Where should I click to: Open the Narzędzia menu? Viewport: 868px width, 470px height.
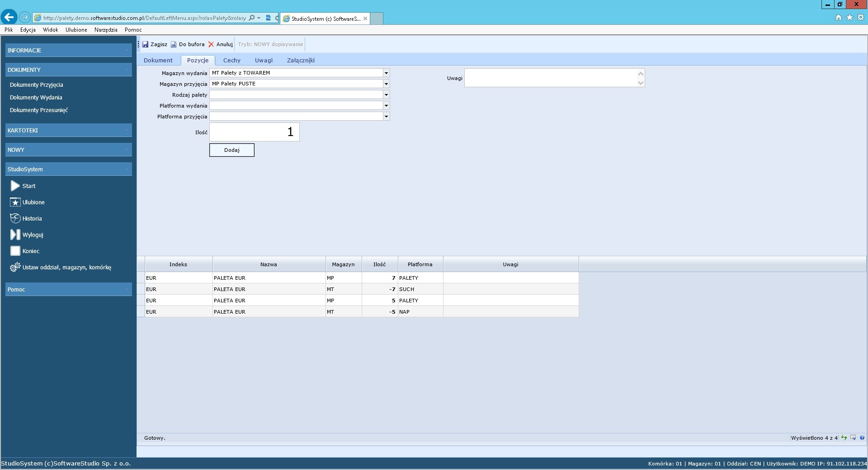(106, 30)
